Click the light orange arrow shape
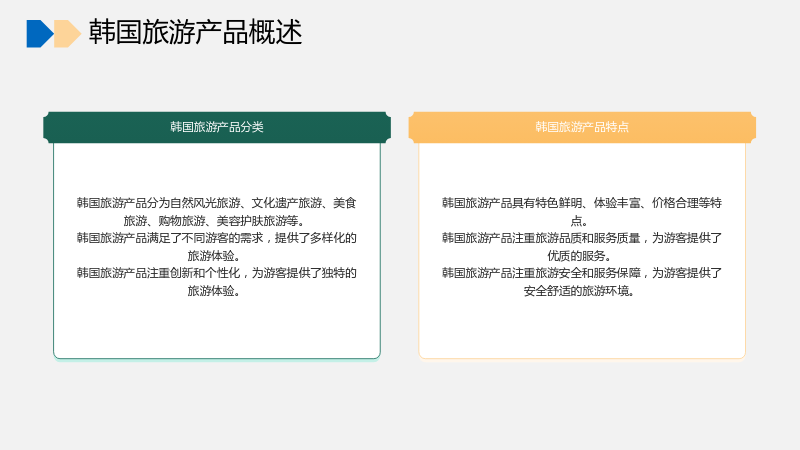800x450 pixels. pyautogui.click(x=67, y=34)
